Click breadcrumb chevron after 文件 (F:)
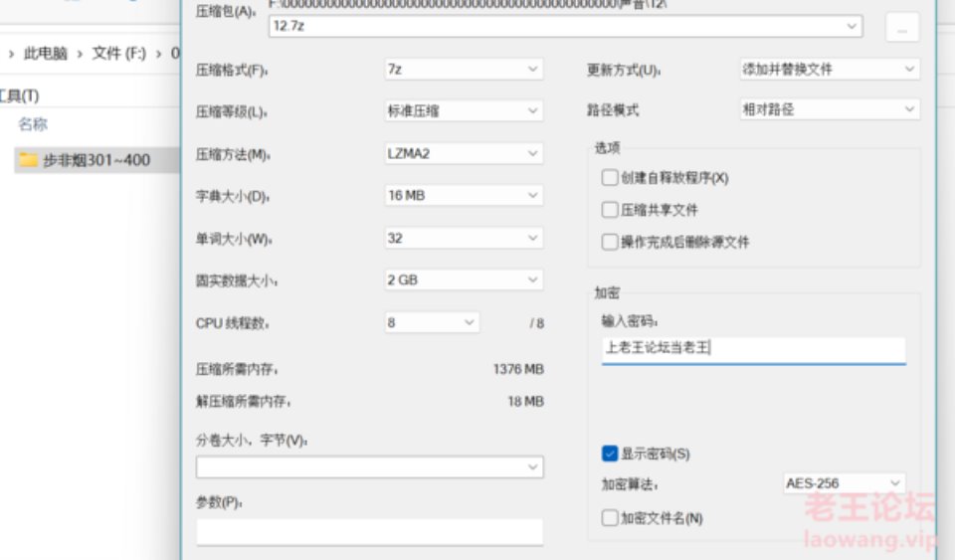955x560 pixels. tap(158, 54)
